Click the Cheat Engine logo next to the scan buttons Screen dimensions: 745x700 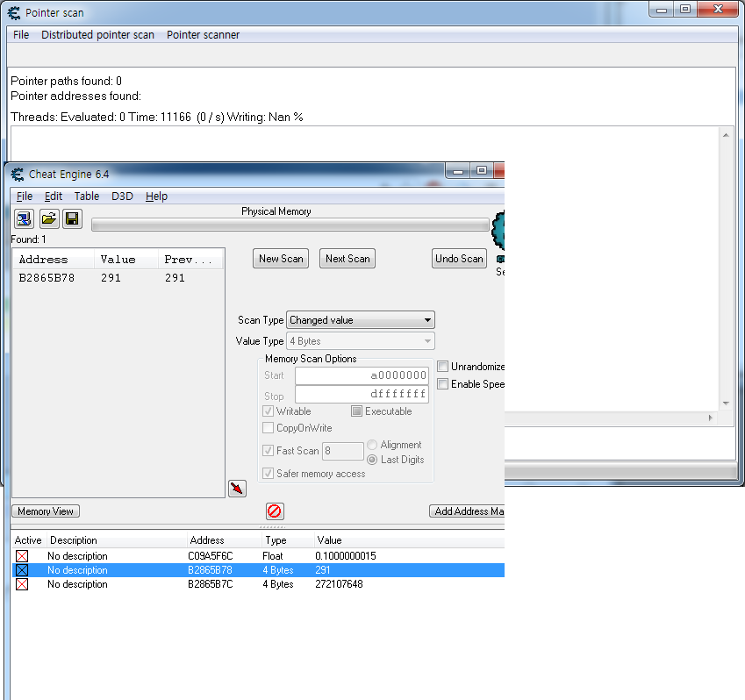tap(498, 231)
